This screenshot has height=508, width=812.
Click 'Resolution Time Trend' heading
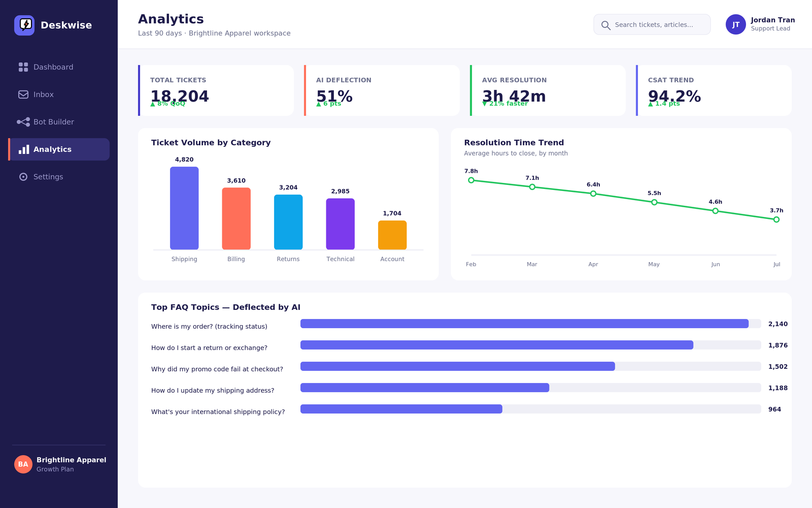click(514, 143)
